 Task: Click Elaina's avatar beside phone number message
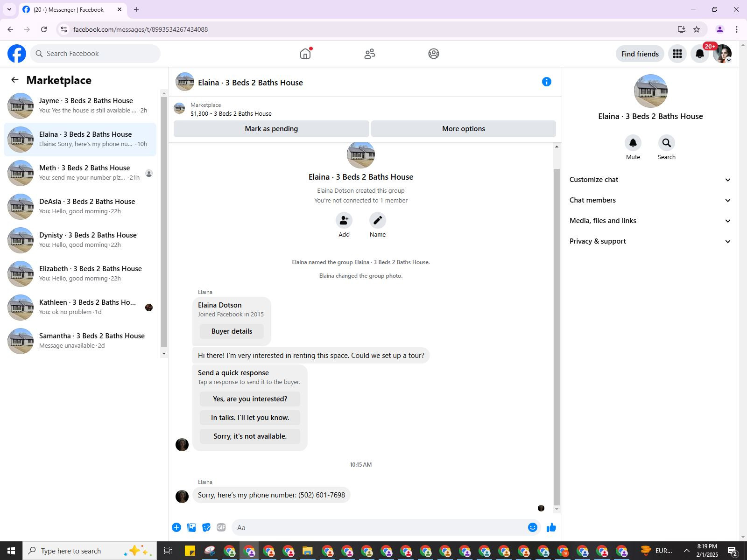point(182,497)
